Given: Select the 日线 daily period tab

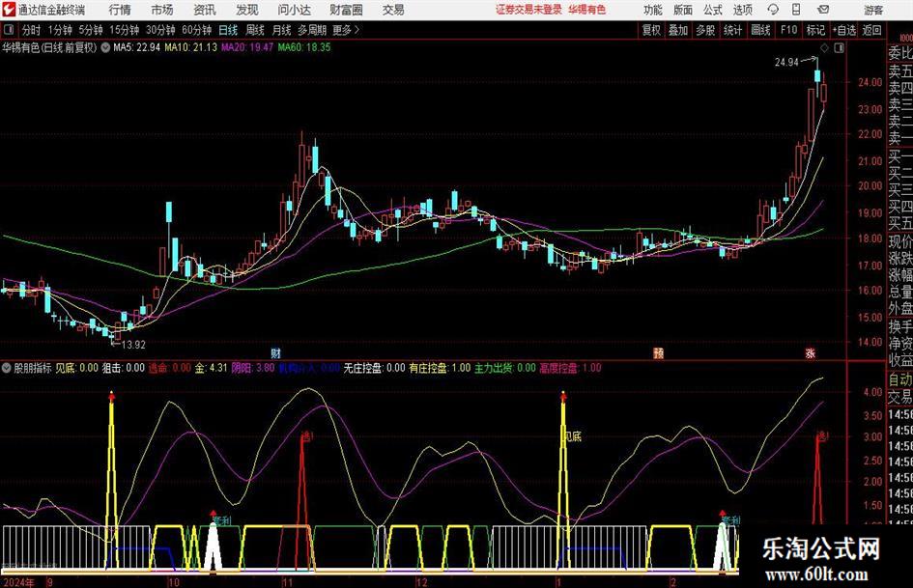Looking at the screenshot, I should pyautogui.click(x=228, y=30).
